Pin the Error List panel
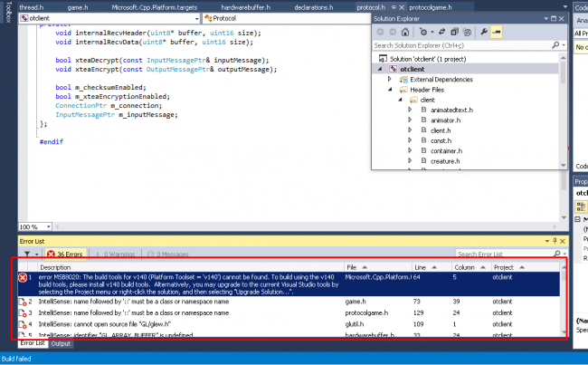Screen dimensions: 588x365 555,241
